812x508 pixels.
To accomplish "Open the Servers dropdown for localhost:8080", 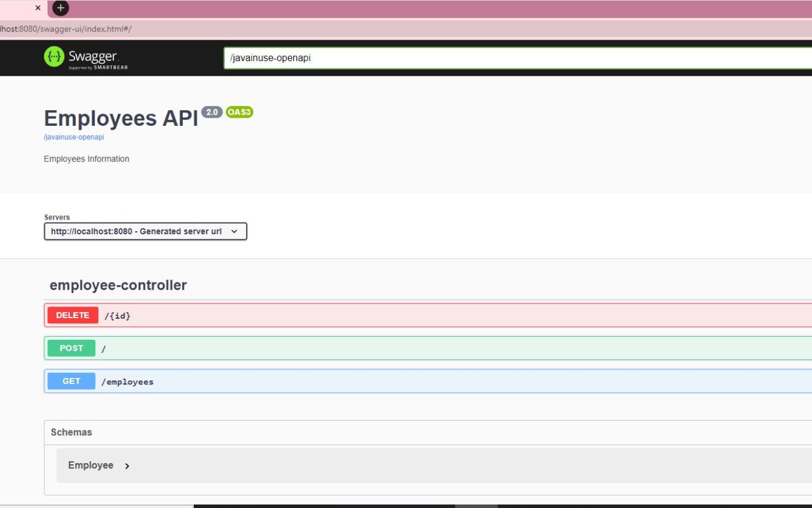I will [145, 231].
